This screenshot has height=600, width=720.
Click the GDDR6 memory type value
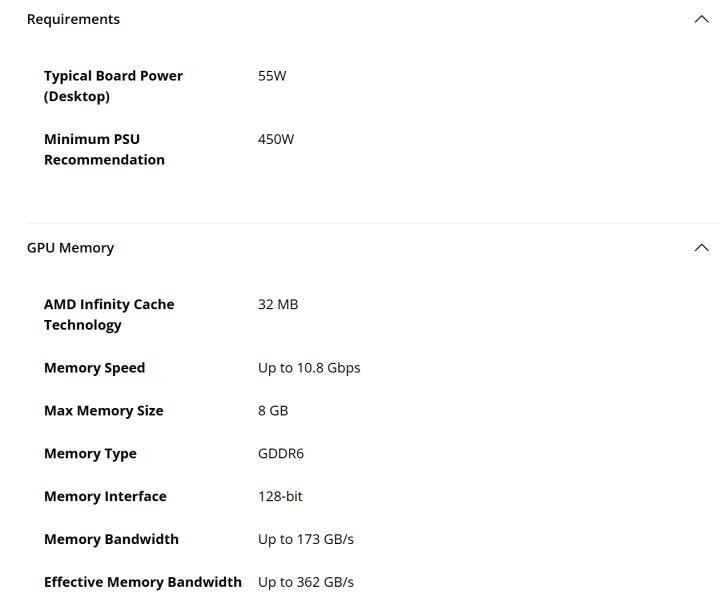281,454
